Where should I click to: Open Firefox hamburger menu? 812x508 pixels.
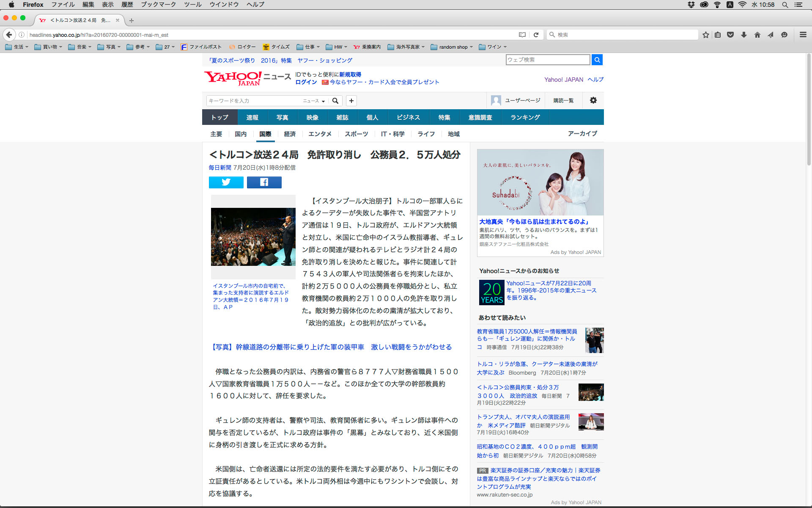point(803,35)
